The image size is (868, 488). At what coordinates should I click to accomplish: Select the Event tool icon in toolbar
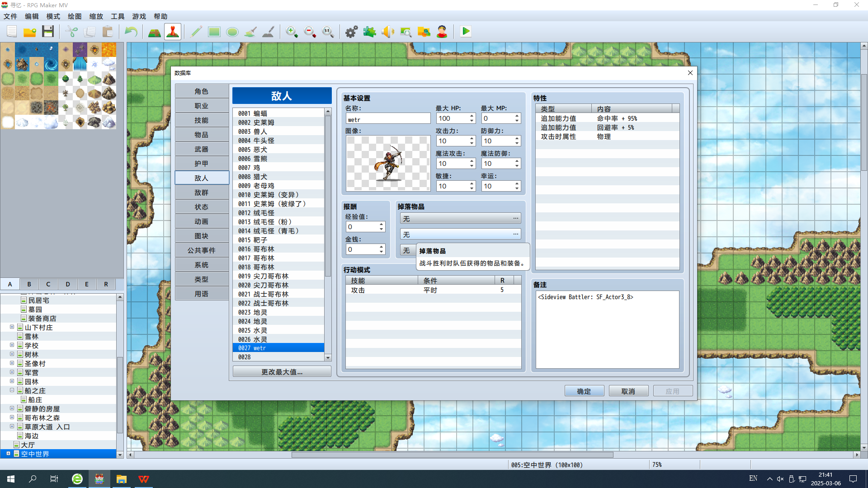click(173, 32)
